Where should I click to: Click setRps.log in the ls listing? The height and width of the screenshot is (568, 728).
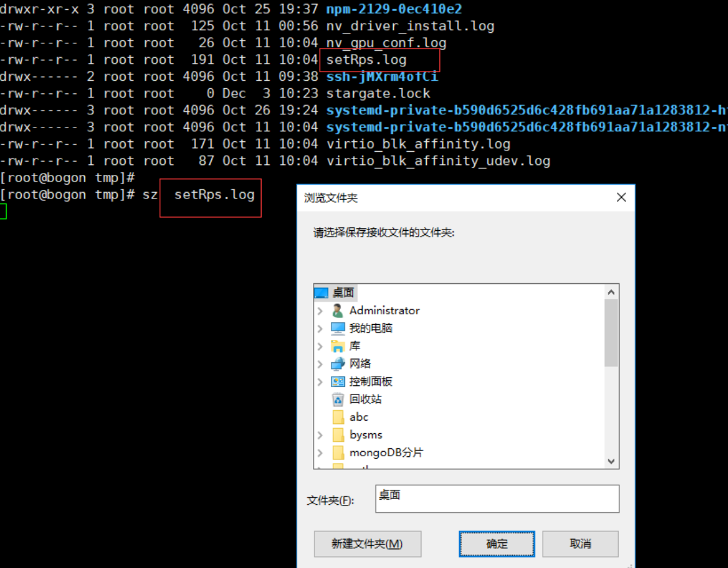(366, 60)
